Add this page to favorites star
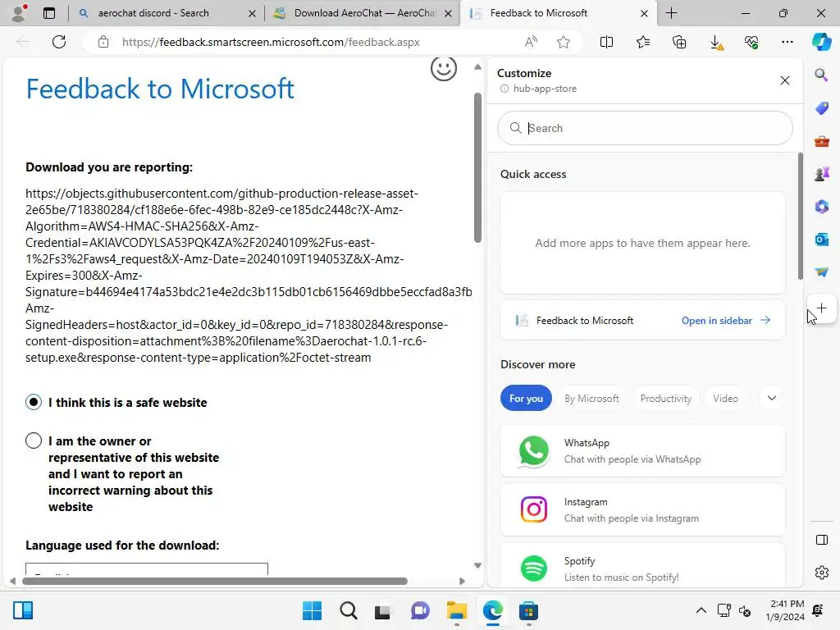Viewport: 840px width, 630px height. (x=563, y=42)
